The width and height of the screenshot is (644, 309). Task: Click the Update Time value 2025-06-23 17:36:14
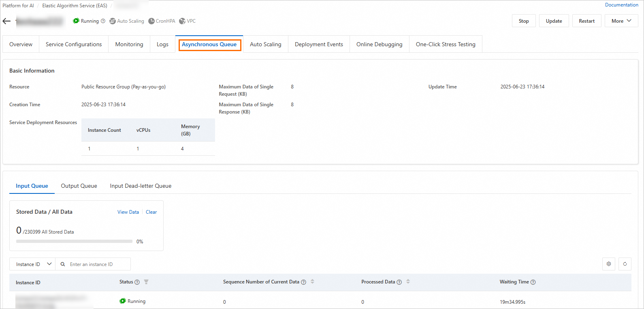(x=522, y=87)
